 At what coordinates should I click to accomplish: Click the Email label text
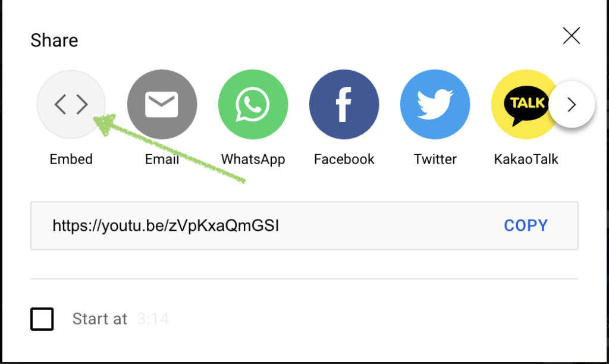coord(162,159)
